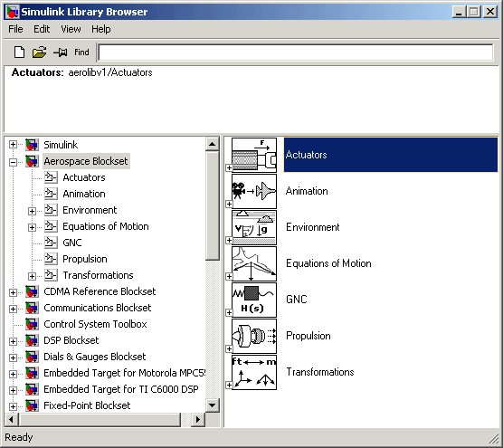Minimize the Simulink Library Browser window
Image resolution: width=503 pixels, height=448 pixels.
pyautogui.click(x=459, y=12)
